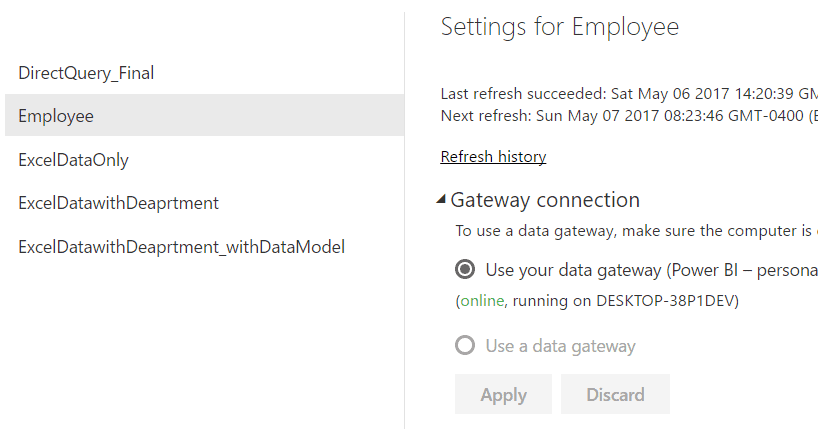Collapse Gateway connection using its triangle
The width and height of the screenshot is (818, 429).
(x=441, y=199)
